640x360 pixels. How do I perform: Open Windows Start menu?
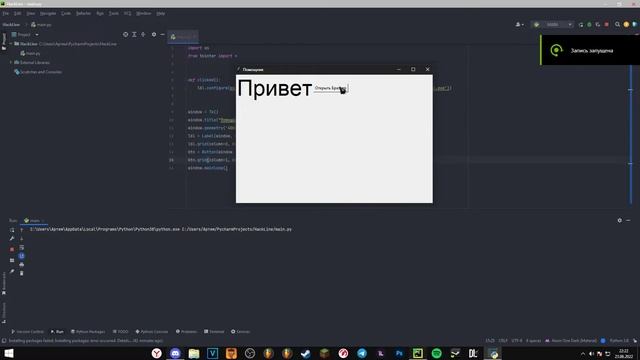click(9, 353)
